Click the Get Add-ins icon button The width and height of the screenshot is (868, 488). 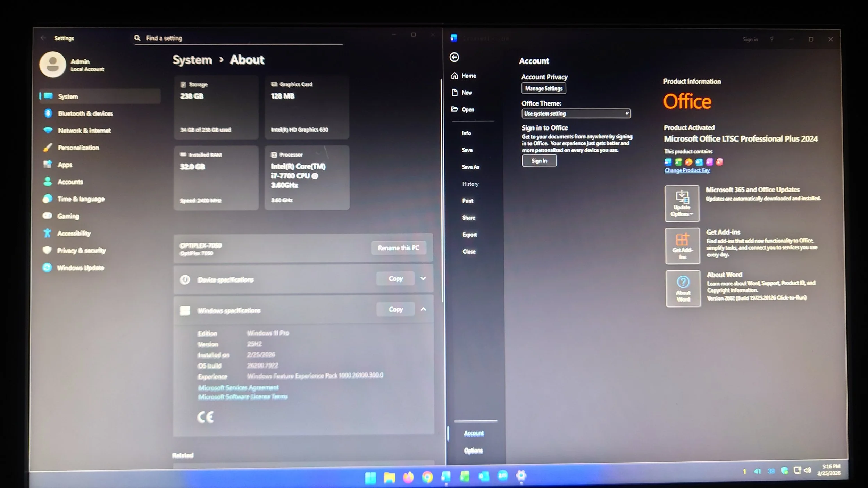point(682,246)
